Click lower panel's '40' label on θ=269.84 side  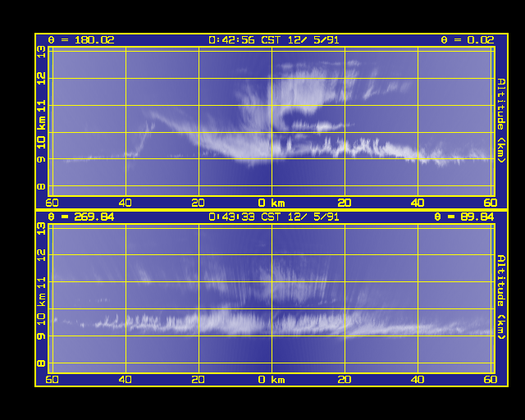pyautogui.click(x=126, y=380)
